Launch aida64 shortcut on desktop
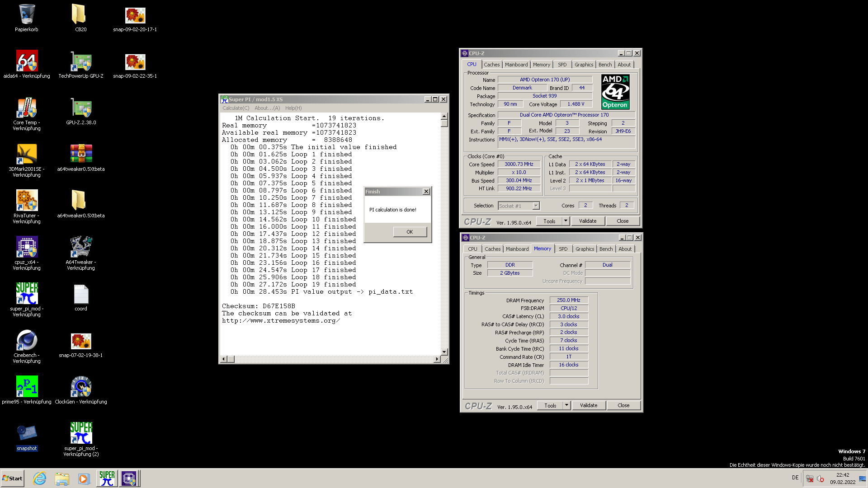The image size is (868, 488). [x=27, y=64]
